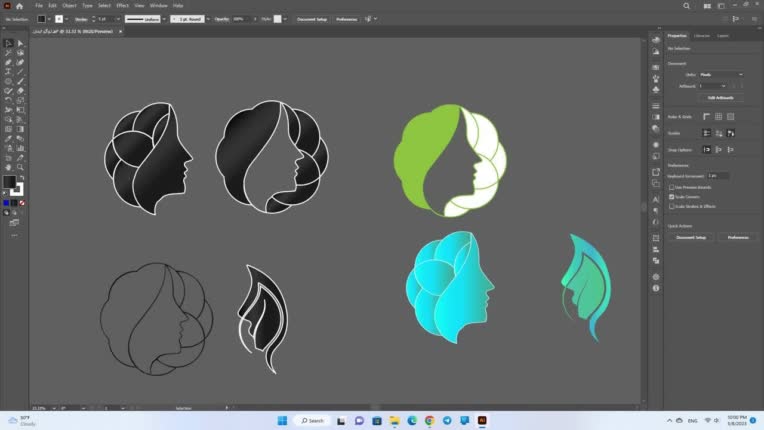The width and height of the screenshot is (764, 430).
Task: Open the Stroke panel icon in dock
Action: click(656, 106)
